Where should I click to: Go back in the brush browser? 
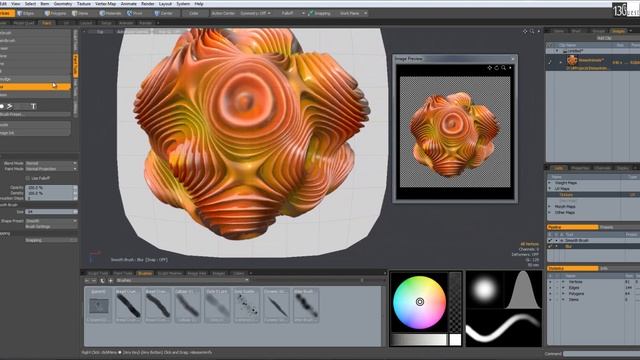coord(87,280)
